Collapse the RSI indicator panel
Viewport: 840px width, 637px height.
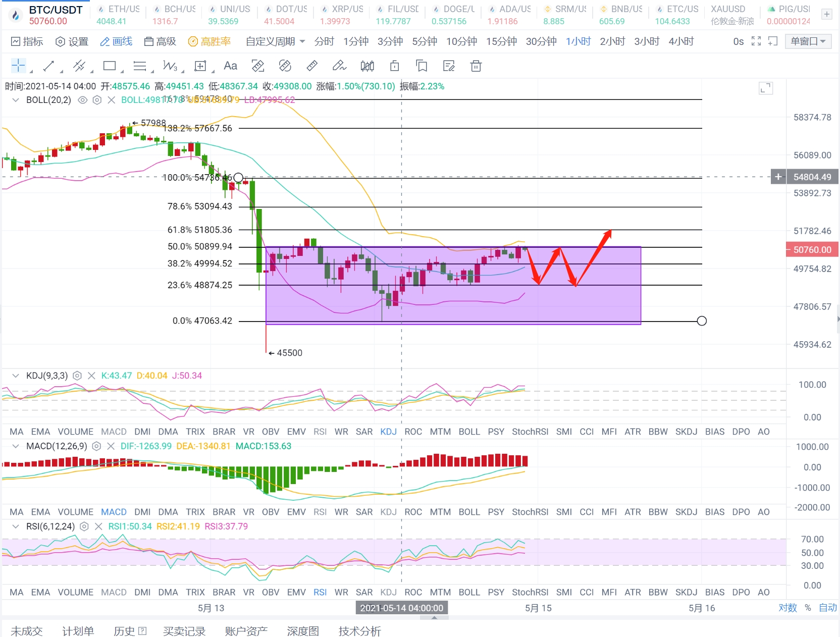(16, 526)
